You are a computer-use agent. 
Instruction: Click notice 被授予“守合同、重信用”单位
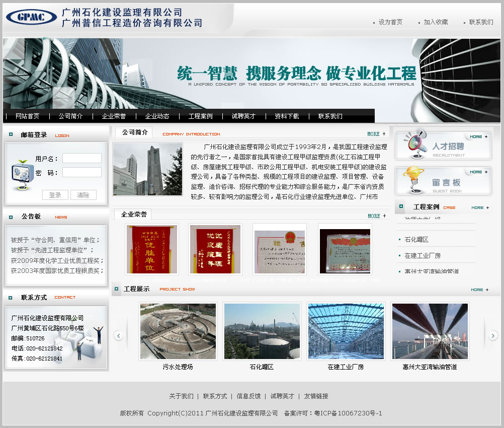pos(55,240)
